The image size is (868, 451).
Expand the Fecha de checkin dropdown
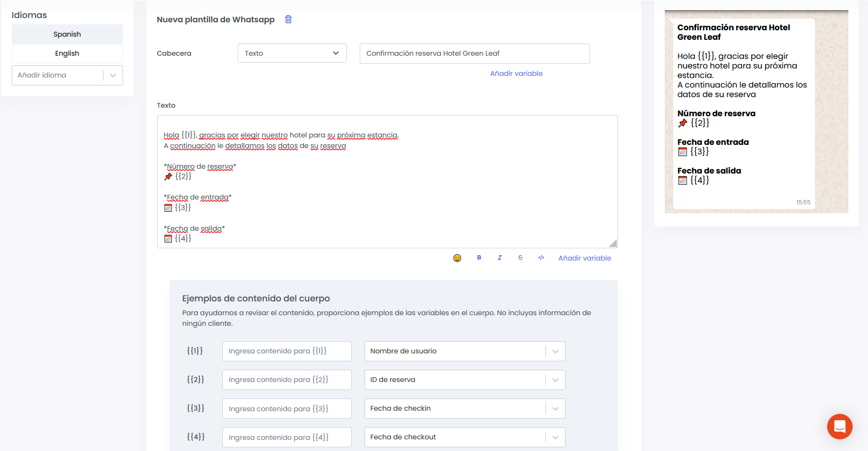[465, 409]
